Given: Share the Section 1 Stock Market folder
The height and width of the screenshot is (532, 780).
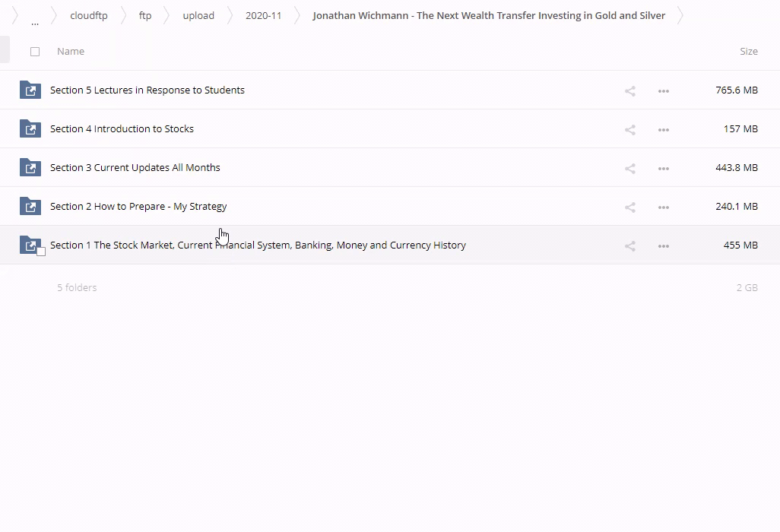Looking at the screenshot, I should tap(629, 245).
